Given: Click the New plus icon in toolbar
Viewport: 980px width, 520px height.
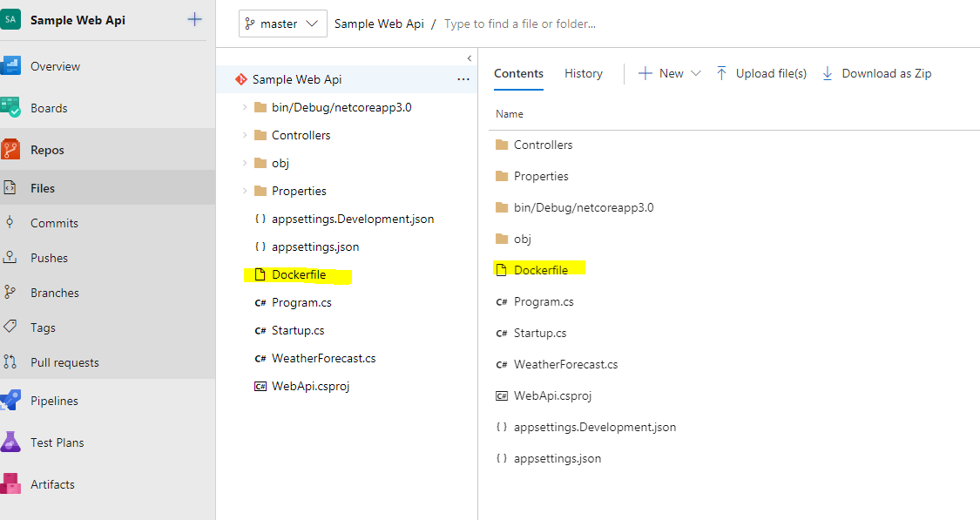Looking at the screenshot, I should pos(645,73).
